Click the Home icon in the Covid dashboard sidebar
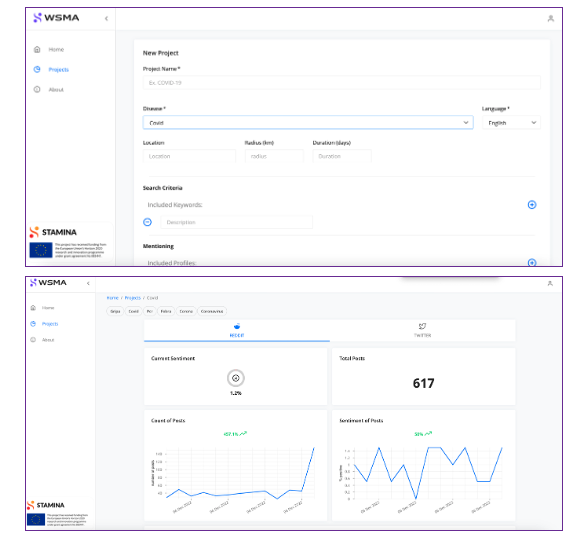 [33, 307]
